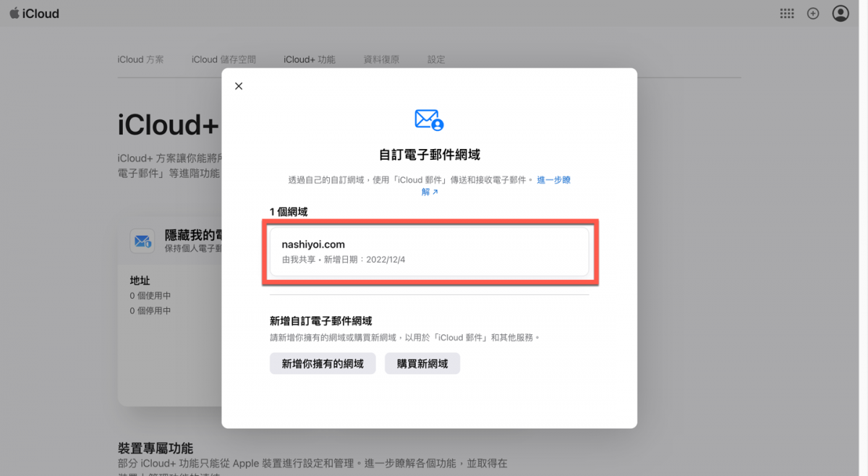The height and width of the screenshot is (476, 868).
Task: Click the 地址 label in the card
Action: point(140,280)
